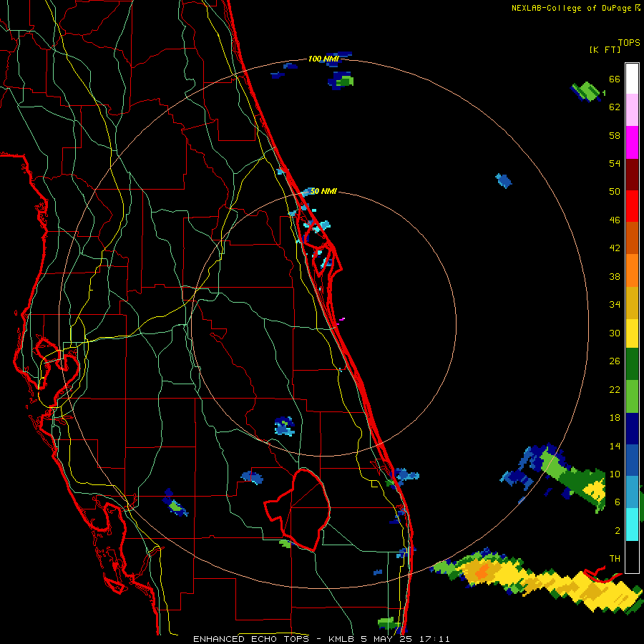Select the light pink legend swatch
Image resolution: width=644 pixels, height=644 pixels.
pos(632,109)
